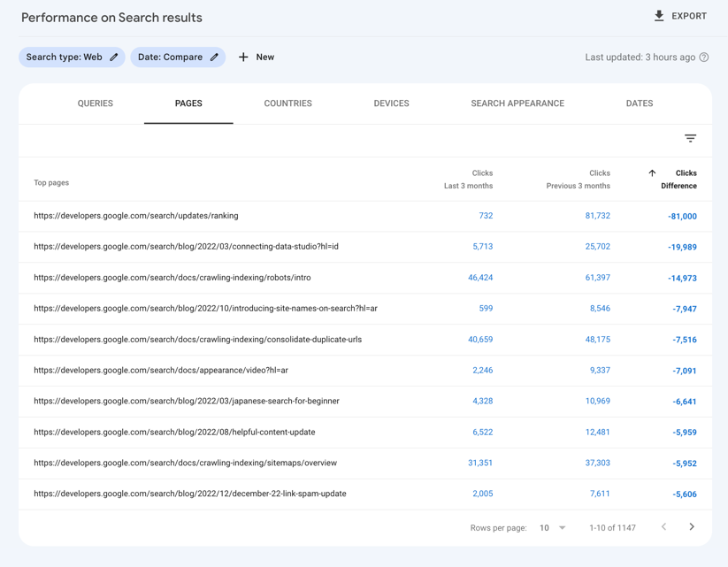Click the 732 clicks value link

click(x=485, y=215)
